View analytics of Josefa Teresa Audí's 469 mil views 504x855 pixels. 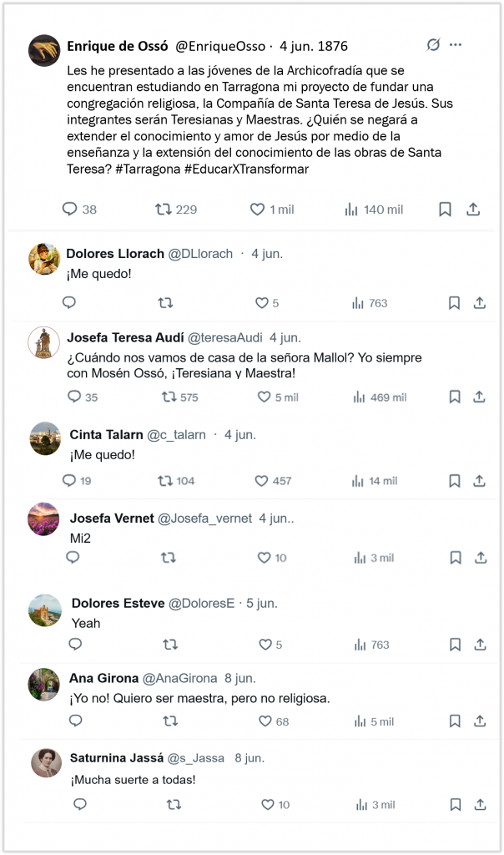(x=380, y=397)
